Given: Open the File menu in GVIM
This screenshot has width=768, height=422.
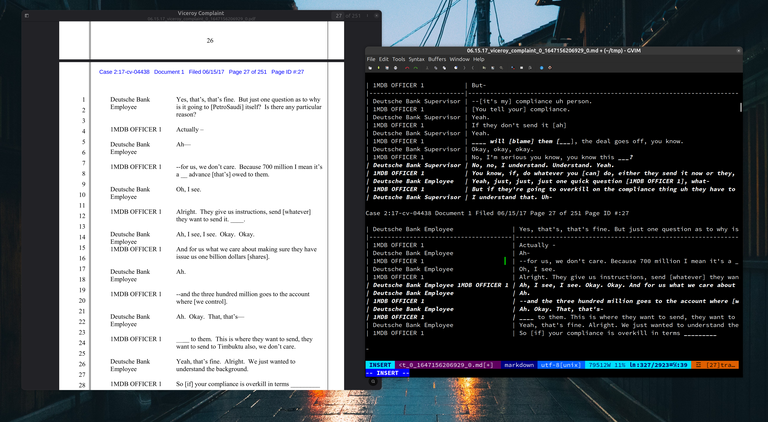Looking at the screenshot, I should tap(371, 59).
